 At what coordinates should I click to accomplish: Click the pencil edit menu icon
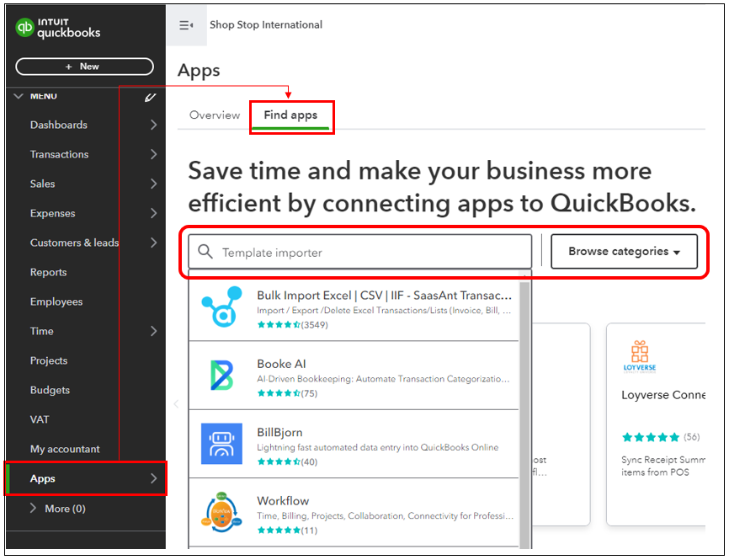click(150, 97)
